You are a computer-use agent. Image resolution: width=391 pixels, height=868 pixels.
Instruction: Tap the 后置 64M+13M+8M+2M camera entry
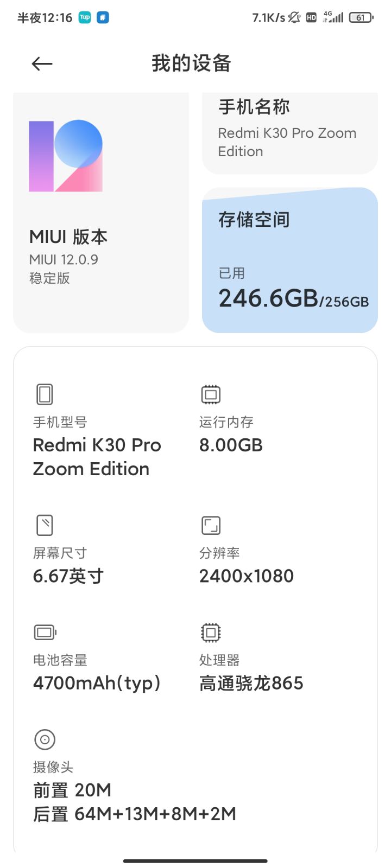pos(135,814)
